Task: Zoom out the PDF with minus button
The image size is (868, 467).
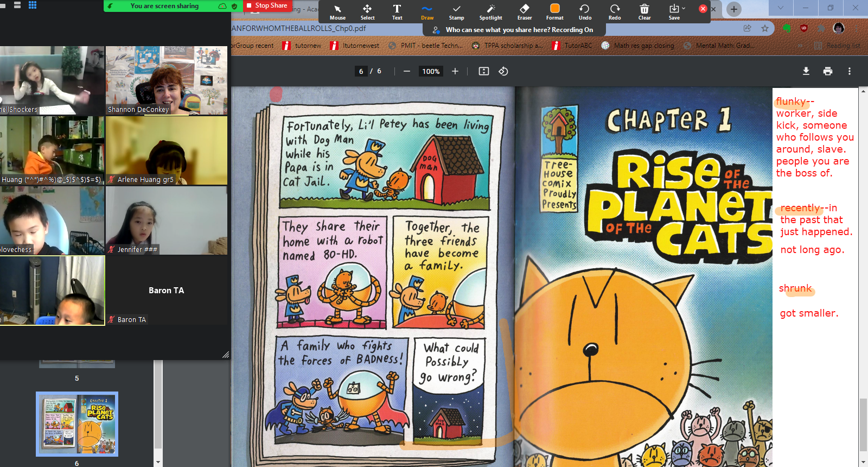Action: click(x=406, y=71)
